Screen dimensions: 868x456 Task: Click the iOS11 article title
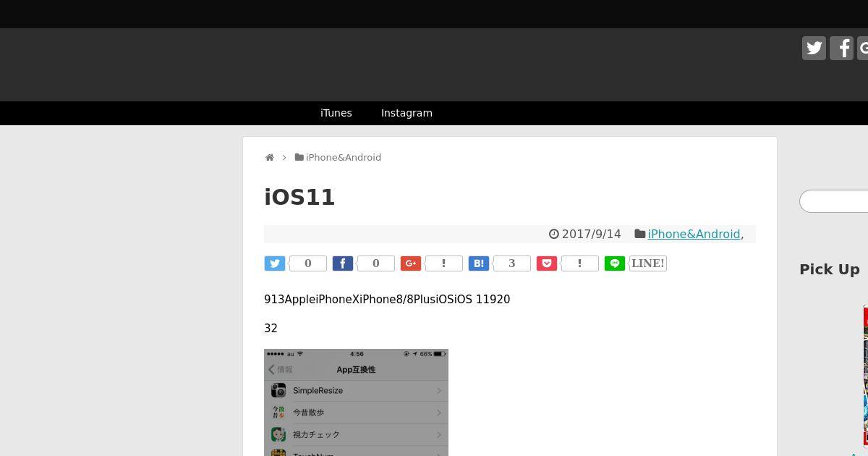(x=299, y=197)
